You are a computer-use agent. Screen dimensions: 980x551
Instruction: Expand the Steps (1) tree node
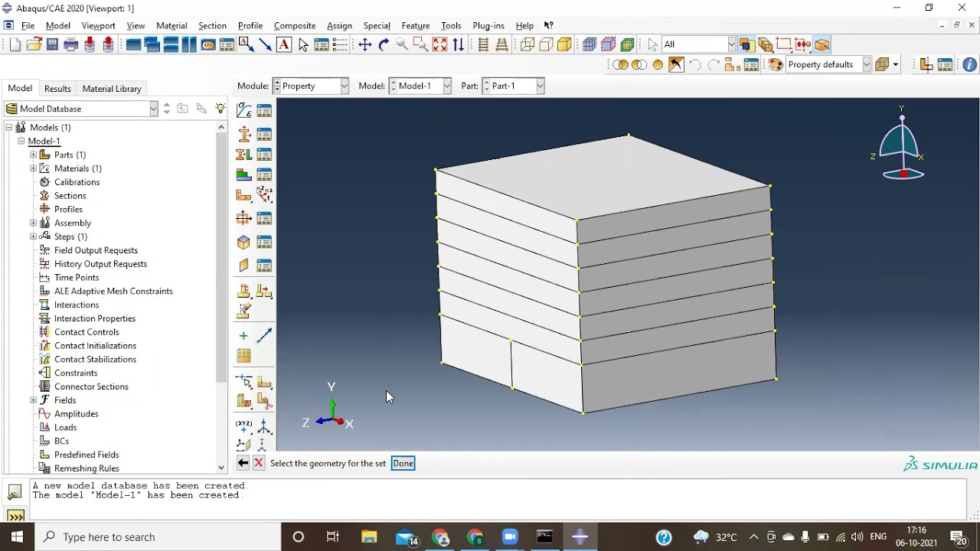(34, 236)
